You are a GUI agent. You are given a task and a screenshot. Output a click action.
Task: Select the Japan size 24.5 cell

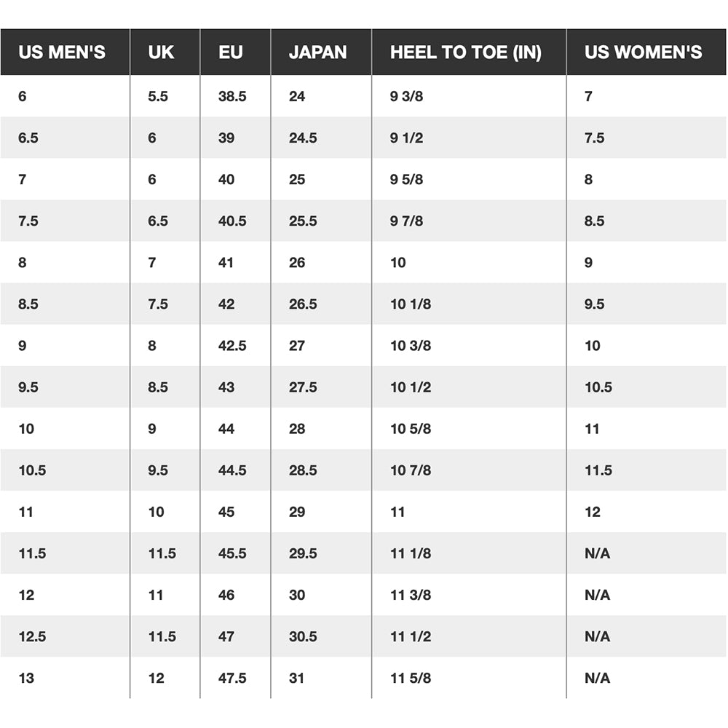[303, 138]
